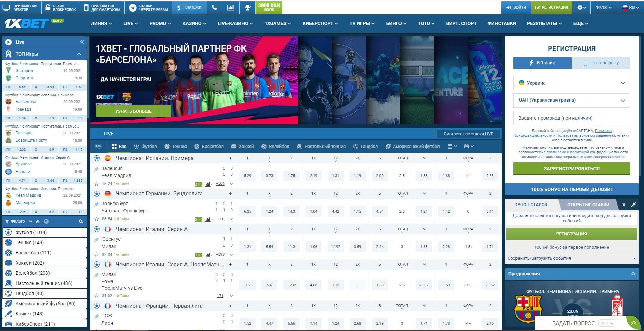Select Теннис (148) in sports list
644x331 pixels.
click(45, 242)
